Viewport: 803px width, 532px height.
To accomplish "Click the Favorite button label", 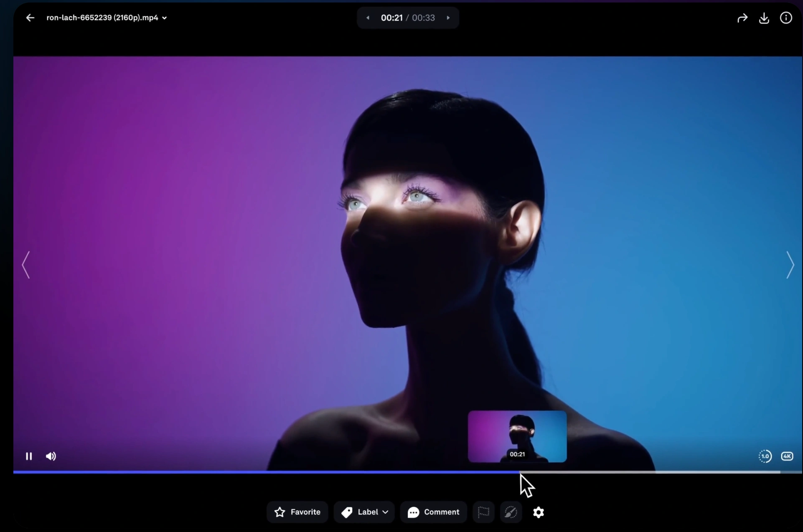I will coord(306,512).
